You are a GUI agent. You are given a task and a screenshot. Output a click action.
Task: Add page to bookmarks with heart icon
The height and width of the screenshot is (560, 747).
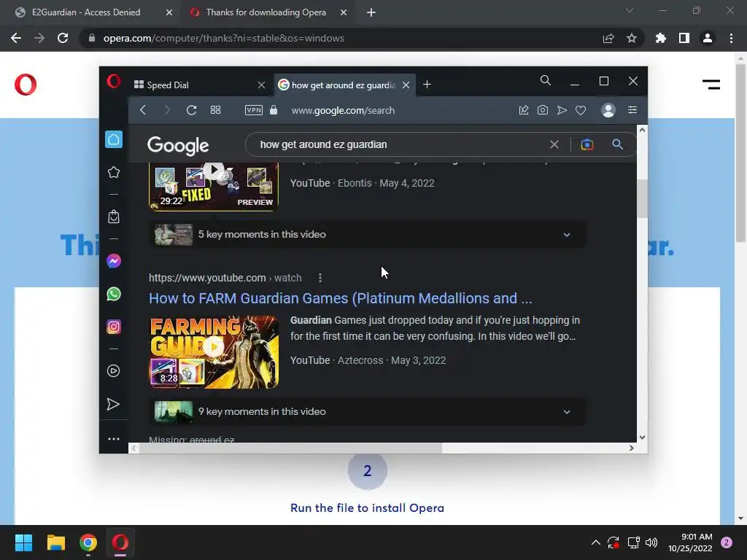[580, 110]
